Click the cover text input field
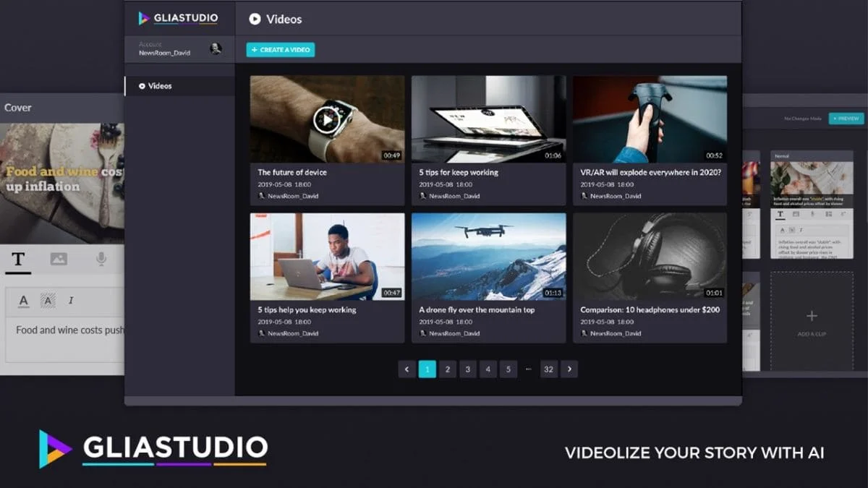Viewport: 868px width, 488px height. (x=65, y=338)
